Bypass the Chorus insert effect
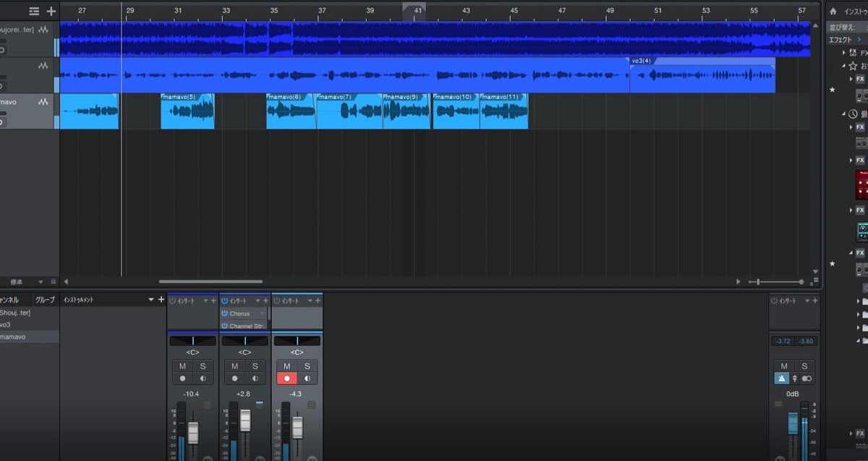This screenshot has width=868, height=461. pyautogui.click(x=225, y=313)
